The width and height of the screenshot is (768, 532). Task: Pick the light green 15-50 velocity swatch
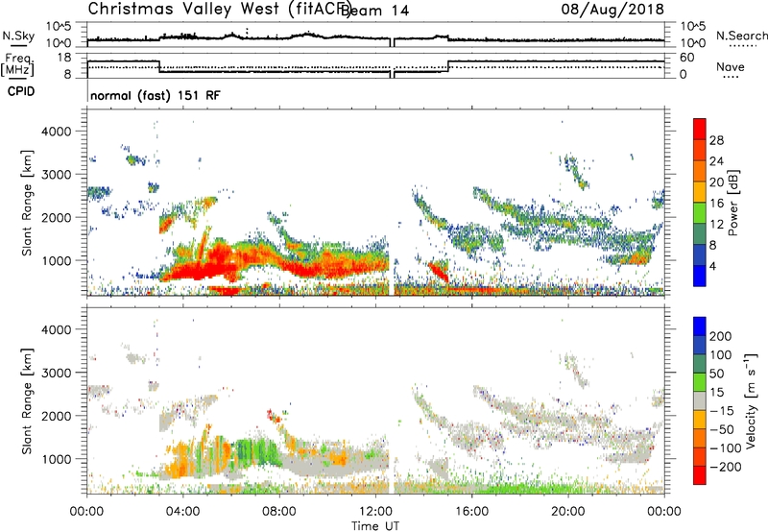tap(700, 382)
